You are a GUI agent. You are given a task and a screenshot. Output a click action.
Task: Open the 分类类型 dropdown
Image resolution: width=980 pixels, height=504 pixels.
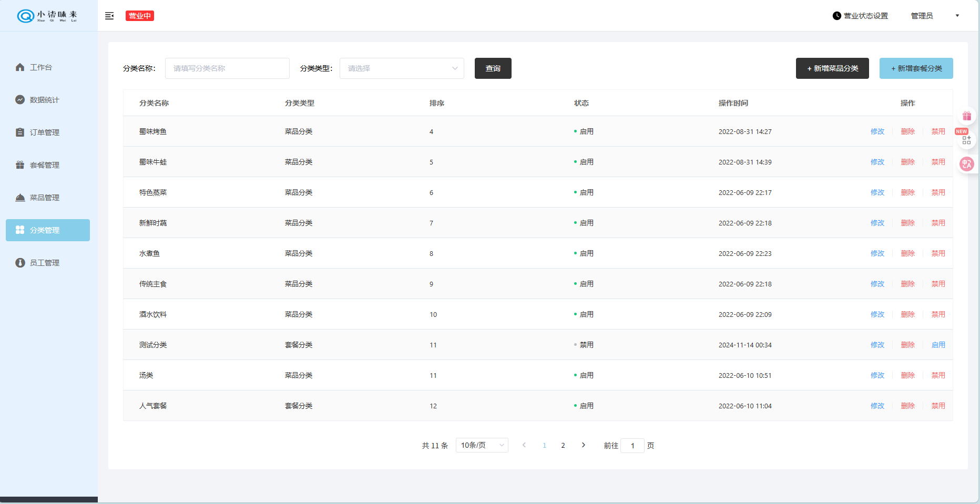[402, 68]
